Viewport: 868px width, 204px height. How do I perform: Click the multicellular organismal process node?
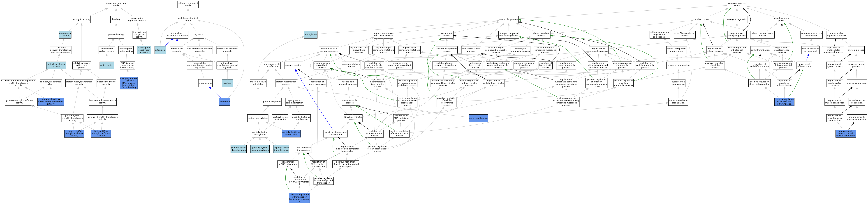837,34
